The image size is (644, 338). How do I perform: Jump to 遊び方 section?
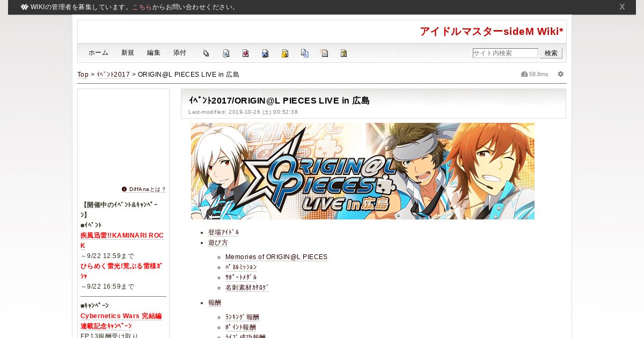point(218,243)
